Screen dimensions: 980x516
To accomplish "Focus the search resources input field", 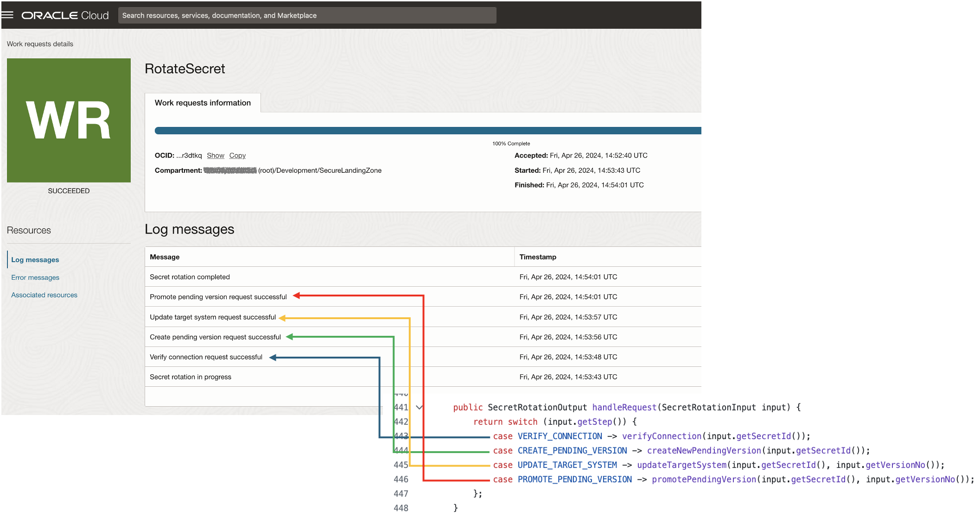I will pos(307,15).
